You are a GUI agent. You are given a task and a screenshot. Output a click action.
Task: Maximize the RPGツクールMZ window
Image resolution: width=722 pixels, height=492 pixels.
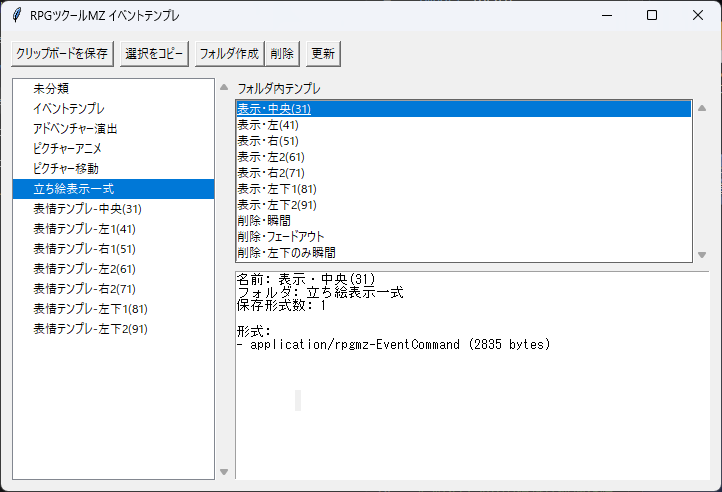(x=652, y=15)
